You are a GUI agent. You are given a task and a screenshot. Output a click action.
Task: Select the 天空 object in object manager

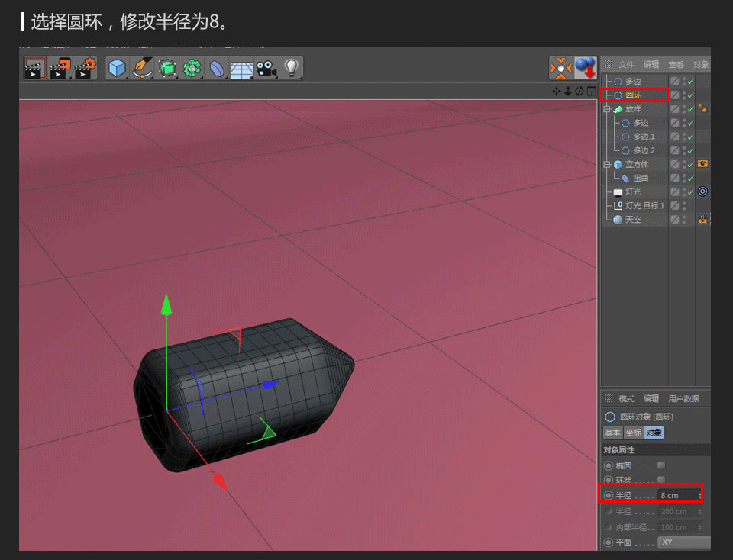coord(634,220)
